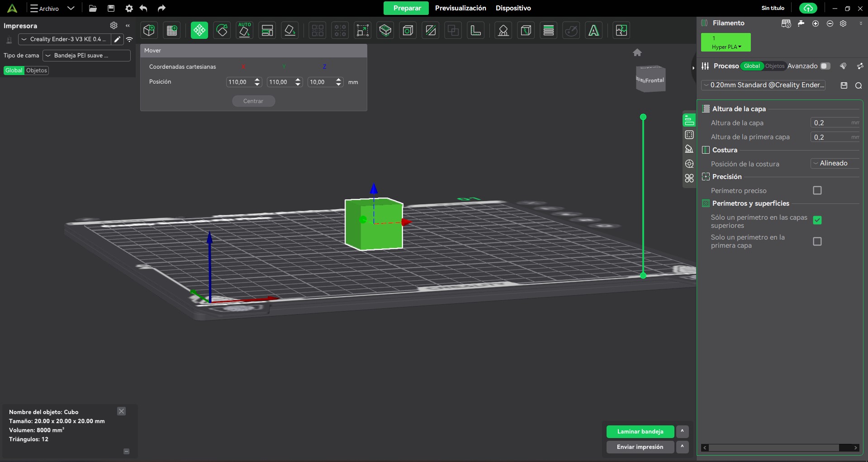
Task: Open the Creality Ender-3 V3 KE printer dropdown
Action: [x=64, y=39]
